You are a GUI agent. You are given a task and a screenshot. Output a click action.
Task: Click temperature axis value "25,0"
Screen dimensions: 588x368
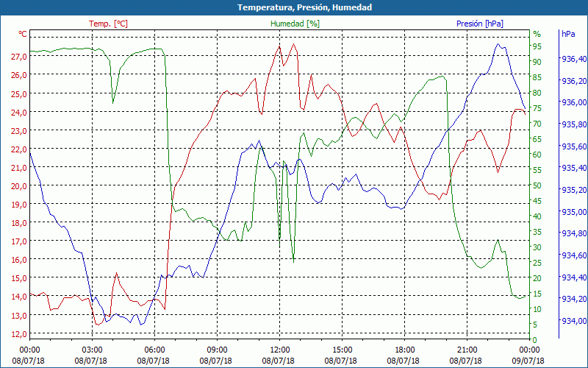(x=19, y=93)
